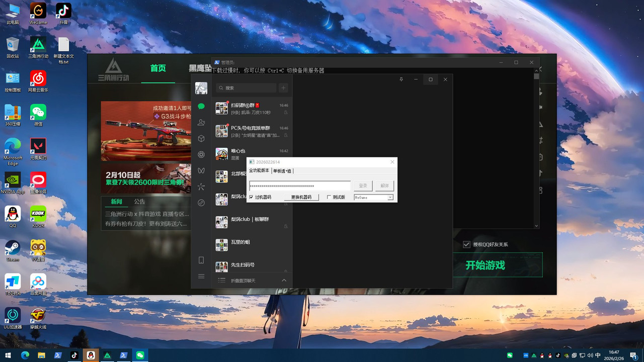Open the PC头号电竞派单群 chat
The height and width of the screenshot is (362, 644).
[252, 131]
